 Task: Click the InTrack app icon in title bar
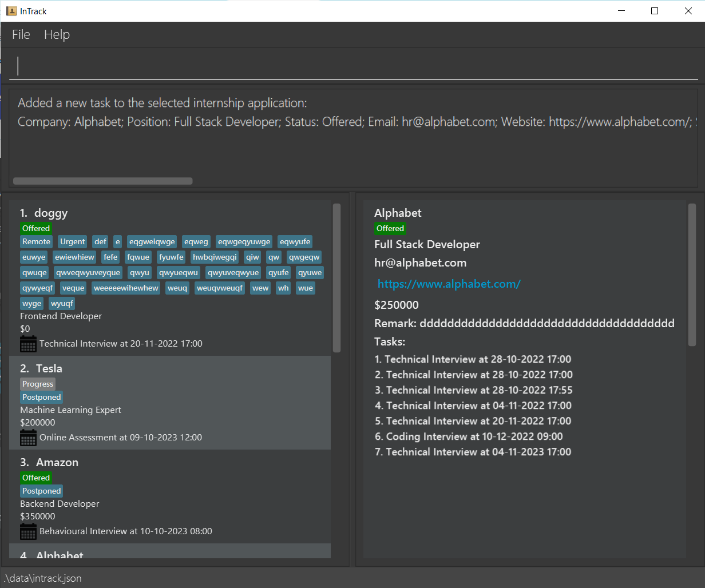[x=11, y=11]
